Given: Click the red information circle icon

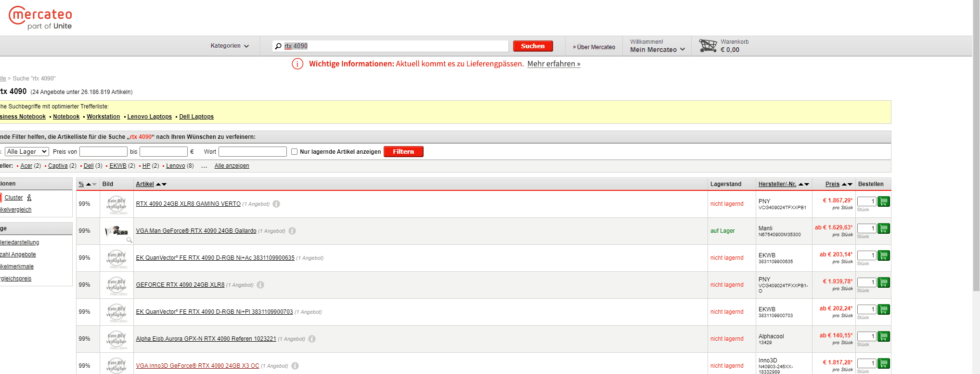Looking at the screenshot, I should (x=297, y=64).
